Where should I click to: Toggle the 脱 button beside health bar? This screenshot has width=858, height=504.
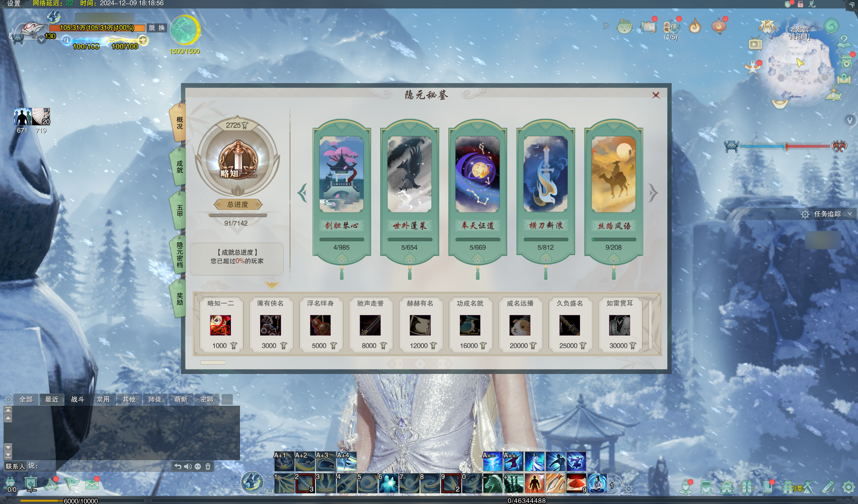(x=152, y=28)
